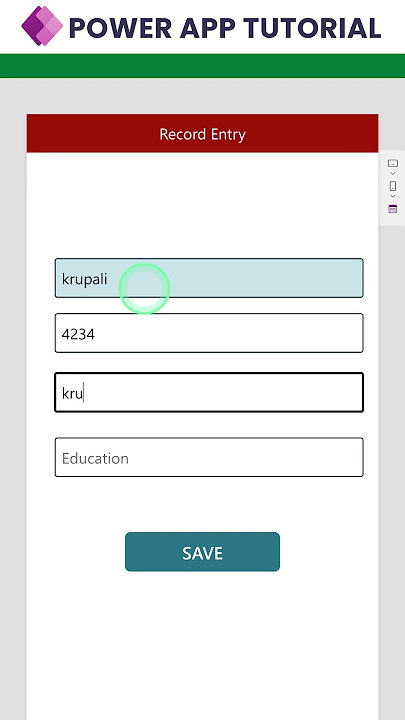Click the red Record Entry header
The height and width of the screenshot is (720, 405).
pyautogui.click(x=202, y=133)
